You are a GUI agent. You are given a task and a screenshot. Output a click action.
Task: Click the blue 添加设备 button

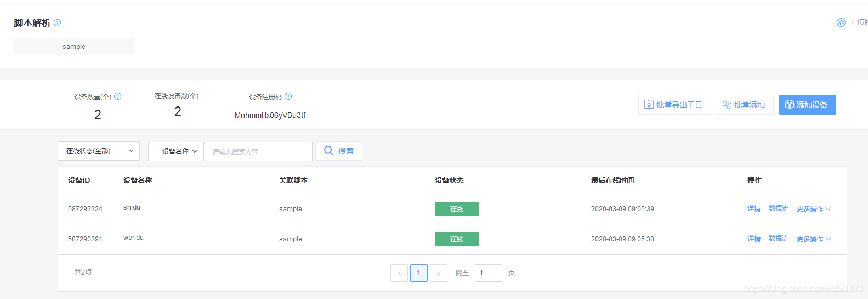point(807,105)
